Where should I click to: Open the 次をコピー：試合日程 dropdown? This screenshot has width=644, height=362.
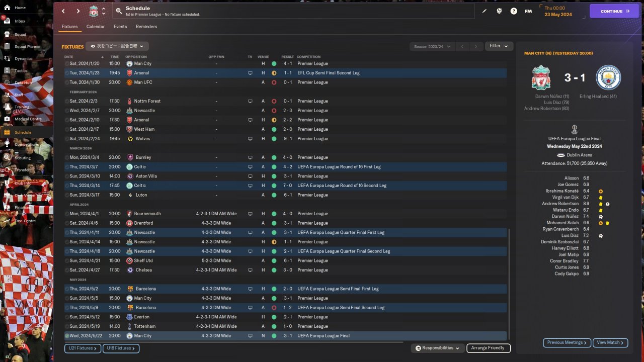(117, 46)
